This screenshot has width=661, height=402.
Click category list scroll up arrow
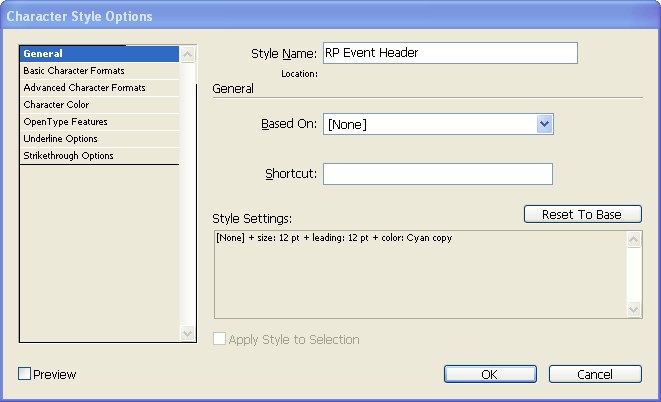tap(188, 54)
